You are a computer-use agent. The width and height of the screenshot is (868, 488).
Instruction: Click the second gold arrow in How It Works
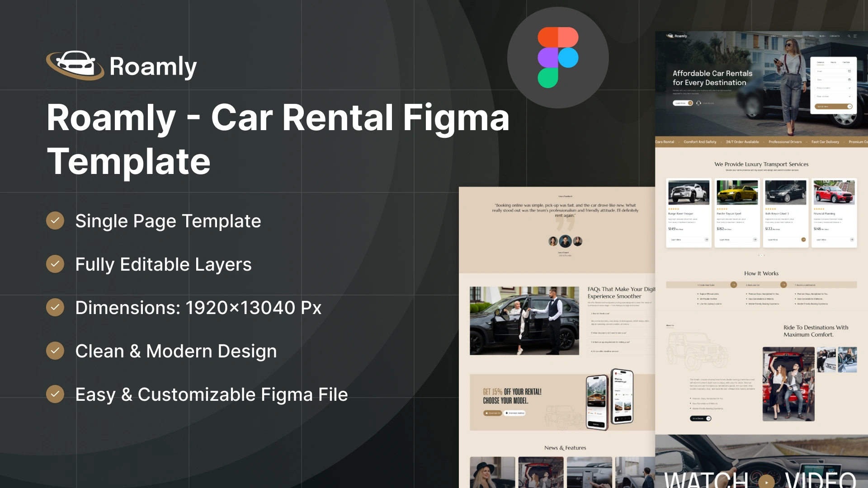(783, 285)
